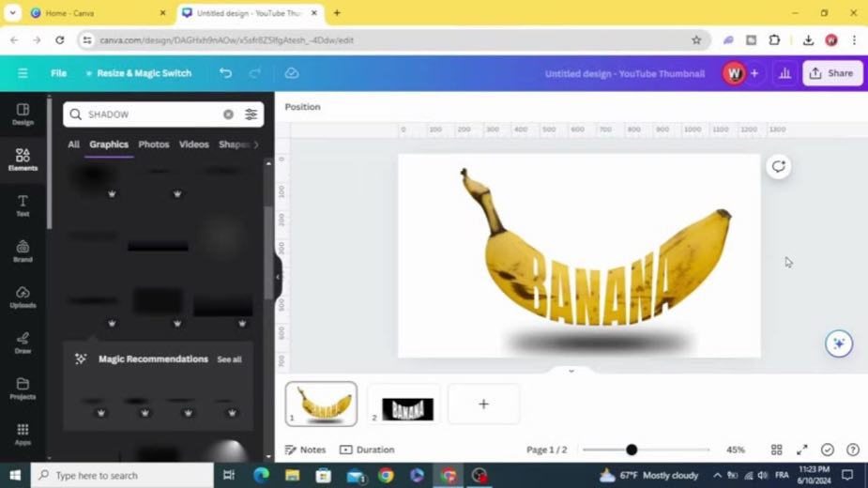This screenshot has width=868, height=488.
Task: Hide the page thumbnails strip chevron
Action: click(x=571, y=371)
